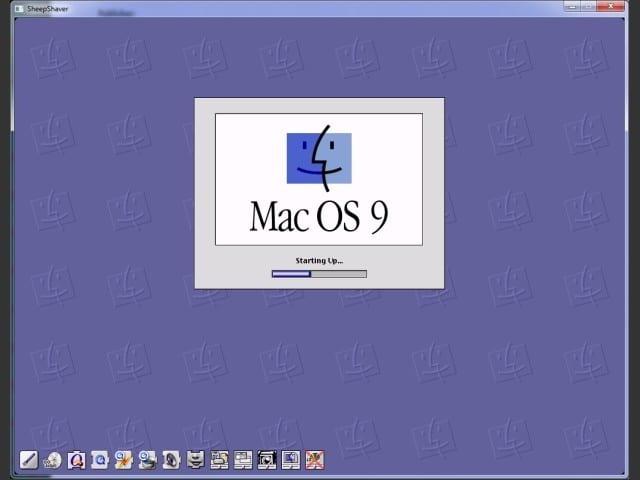Viewport: 640px width, 480px height.
Task: Click the Speech lips extension icon
Action: click(196, 460)
